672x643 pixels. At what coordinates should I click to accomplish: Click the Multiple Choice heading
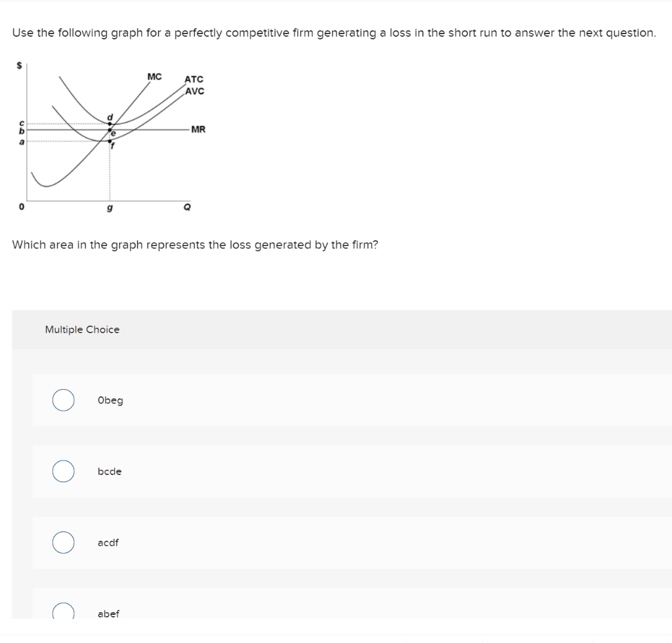point(82,329)
